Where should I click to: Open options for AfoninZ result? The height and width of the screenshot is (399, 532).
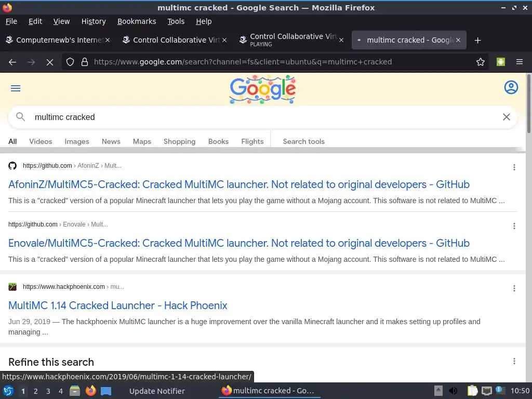[x=514, y=167]
